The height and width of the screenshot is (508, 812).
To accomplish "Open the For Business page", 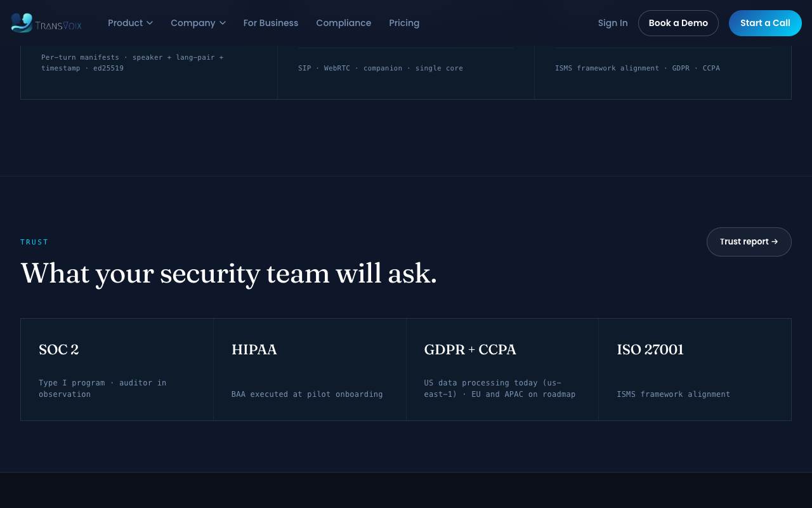I will click(271, 23).
